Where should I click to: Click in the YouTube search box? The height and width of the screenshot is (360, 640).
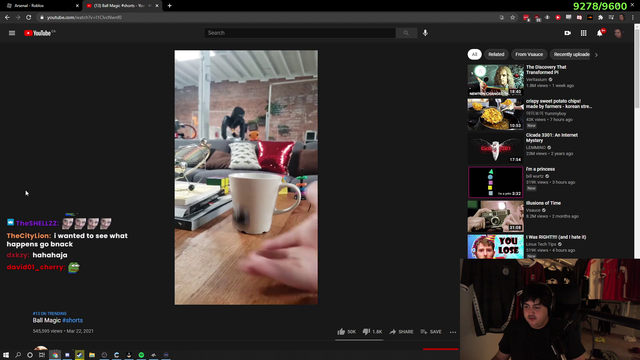pyautogui.click(x=300, y=33)
